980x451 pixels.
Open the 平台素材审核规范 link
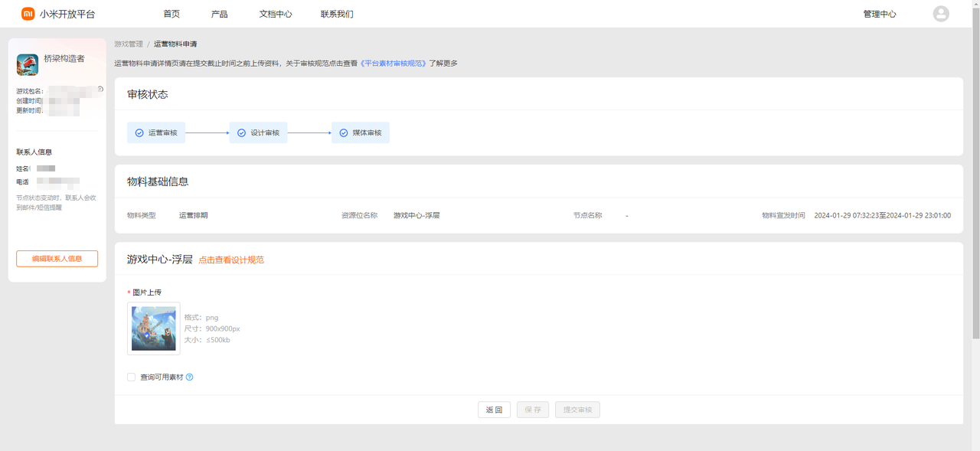point(394,64)
